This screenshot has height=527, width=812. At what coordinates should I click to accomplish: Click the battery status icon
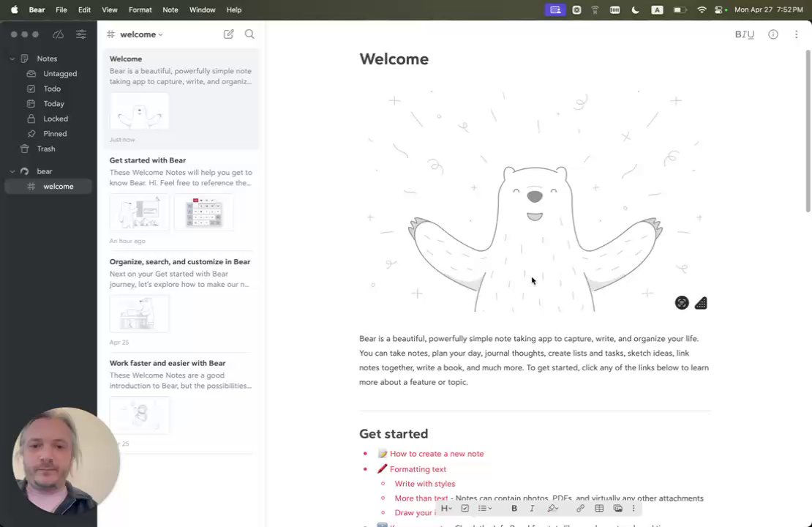point(680,10)
